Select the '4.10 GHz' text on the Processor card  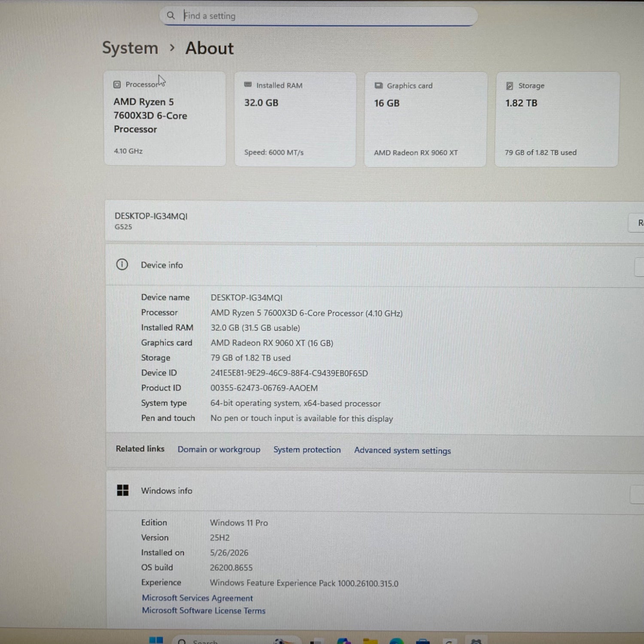[128, 151]
